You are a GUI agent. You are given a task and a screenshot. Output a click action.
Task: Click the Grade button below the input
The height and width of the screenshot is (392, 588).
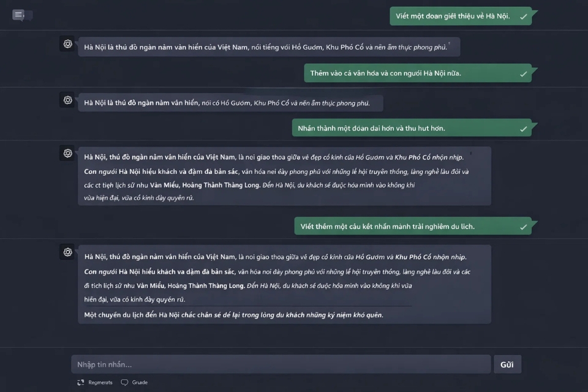pyautogui.click(x=134, y=382)
